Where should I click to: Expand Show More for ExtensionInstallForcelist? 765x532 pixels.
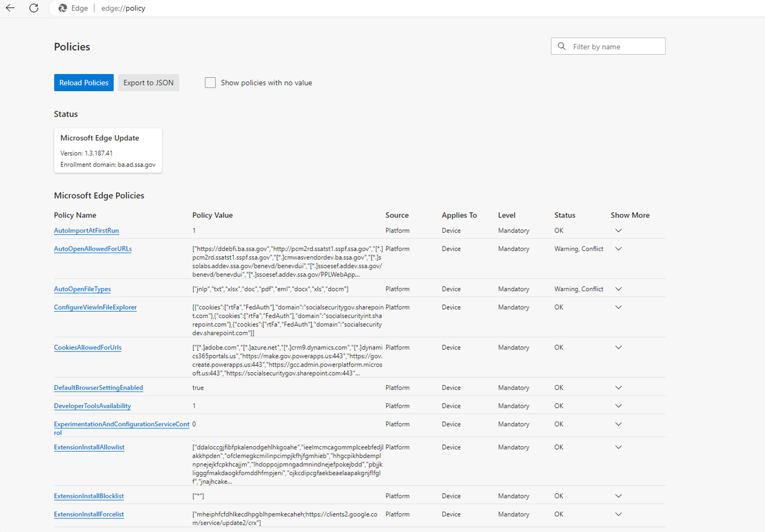point(618,514)
